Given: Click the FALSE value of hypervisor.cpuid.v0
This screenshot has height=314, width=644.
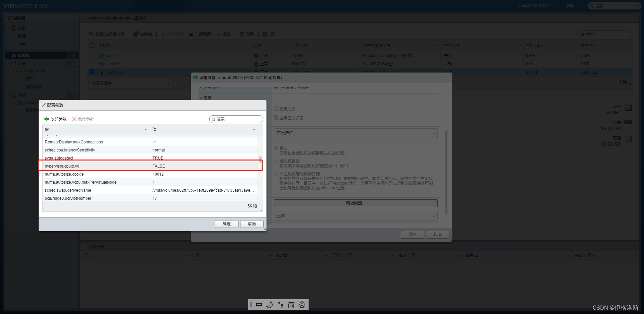Looking at the screenshot, I should tap(159, 166).
